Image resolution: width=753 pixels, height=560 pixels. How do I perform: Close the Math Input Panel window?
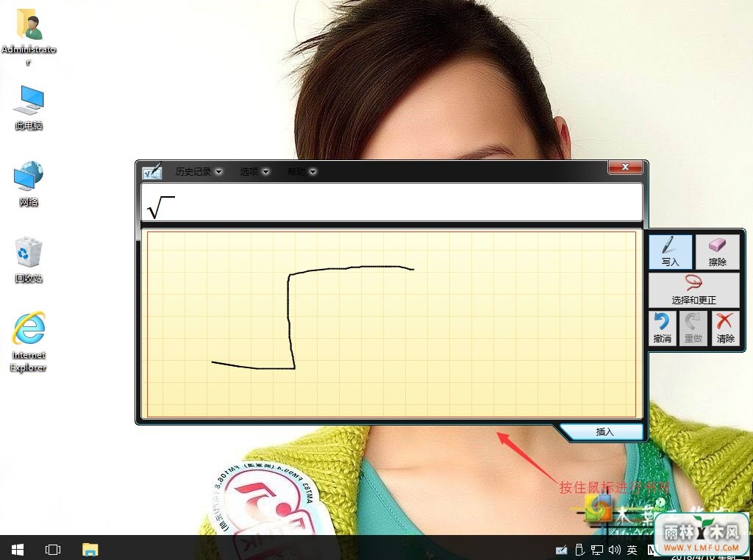point(625,167)
